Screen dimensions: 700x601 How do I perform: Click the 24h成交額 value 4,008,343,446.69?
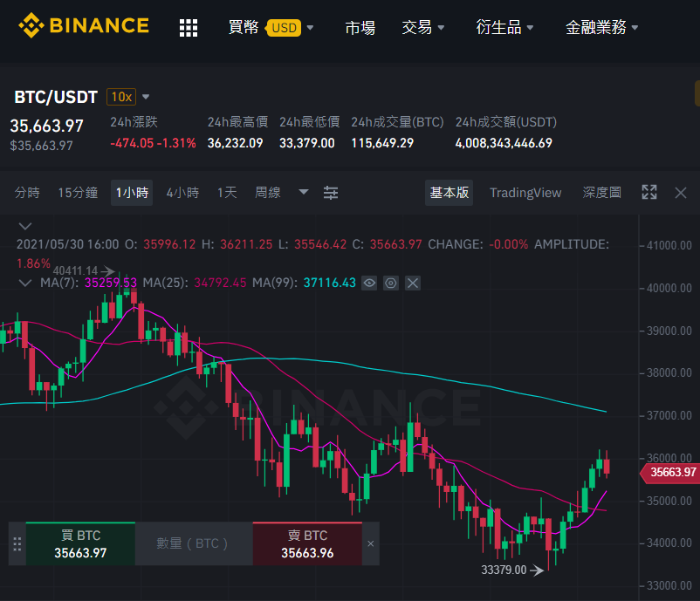tap(504, 143)
